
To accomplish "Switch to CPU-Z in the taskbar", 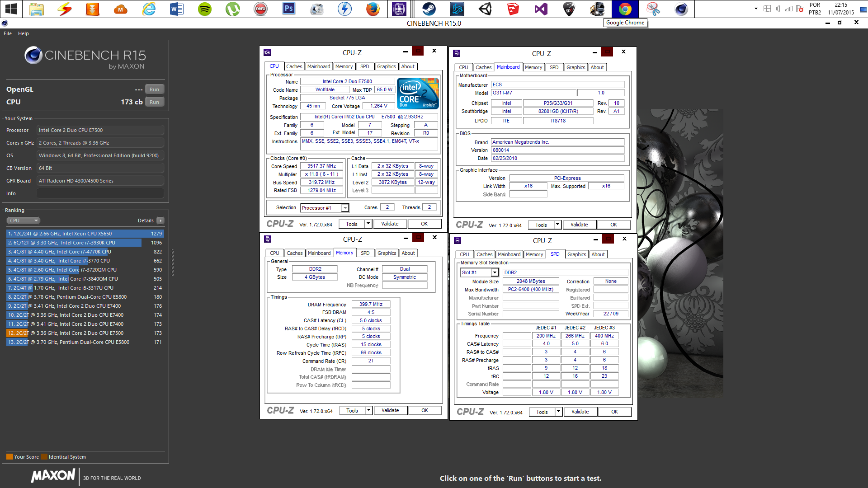I will 399,9.
